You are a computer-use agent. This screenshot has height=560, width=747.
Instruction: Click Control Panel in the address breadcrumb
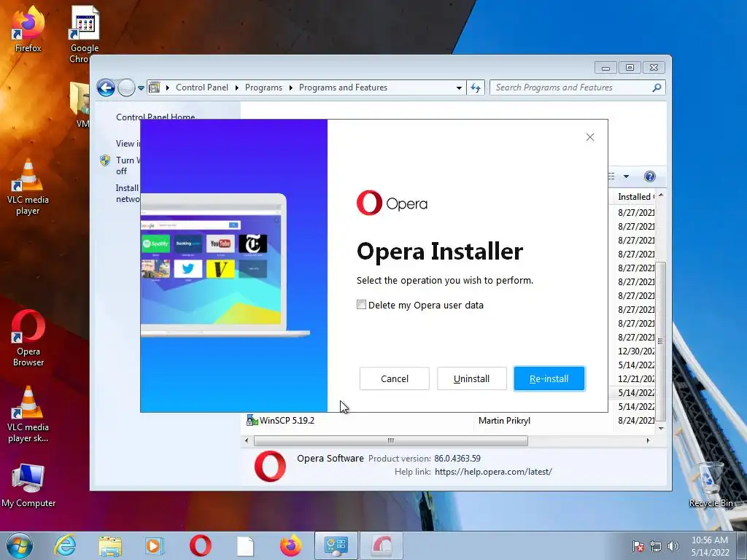(x=202, y=87)
